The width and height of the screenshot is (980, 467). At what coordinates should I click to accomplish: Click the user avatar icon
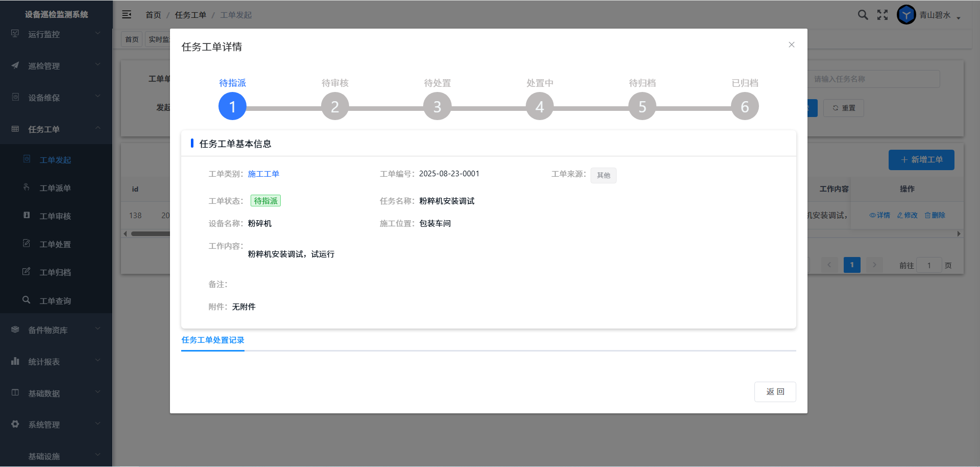point(906,15)
